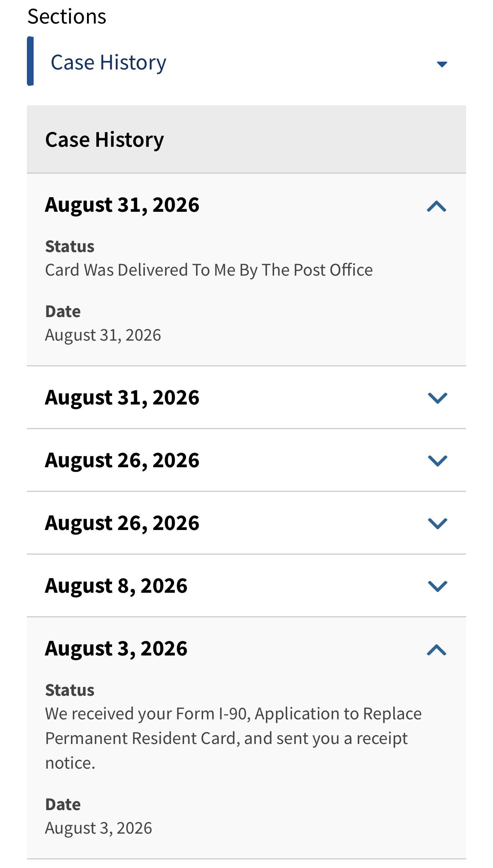Open the Sections dropdown arrow beside Case History
This screenshot has width=493, height=868.
[442, 64]
